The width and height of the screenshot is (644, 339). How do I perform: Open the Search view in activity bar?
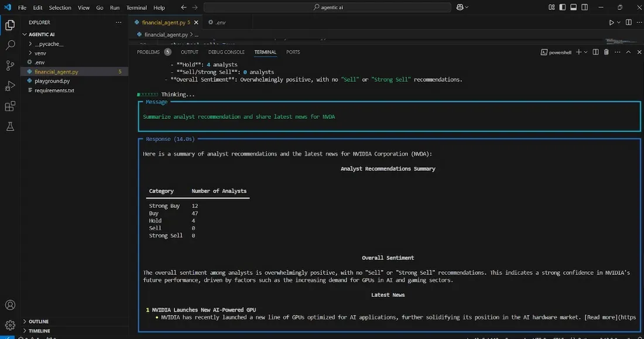[10, 45]
